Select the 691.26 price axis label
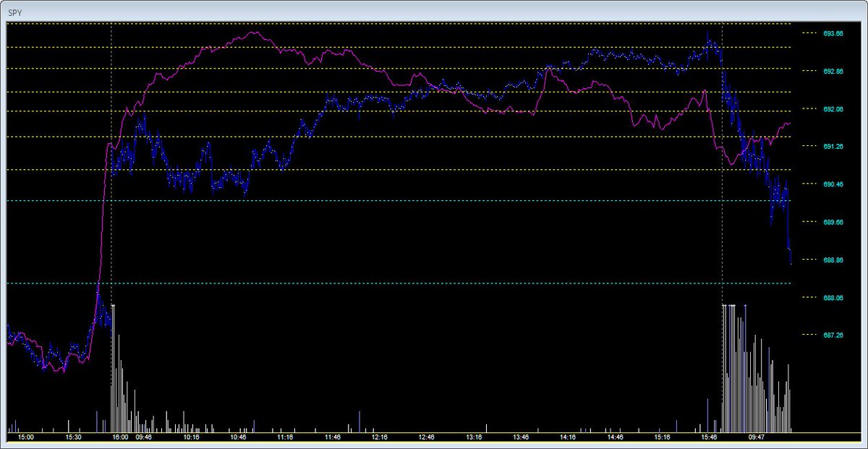Image resolution: width=868 pixels, height=449 pixels. coord(833,147)
